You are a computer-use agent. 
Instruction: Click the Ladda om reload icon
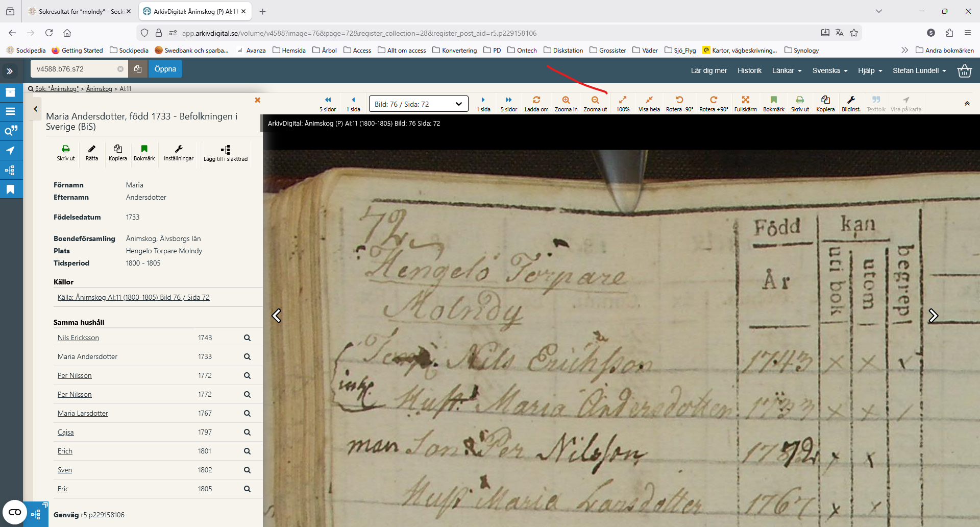(536, 100)
